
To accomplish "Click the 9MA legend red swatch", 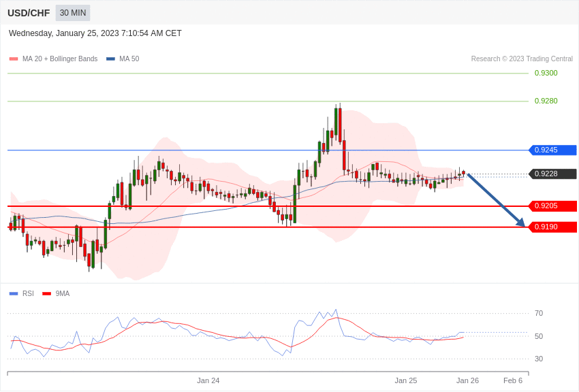I will coord(47,294).
